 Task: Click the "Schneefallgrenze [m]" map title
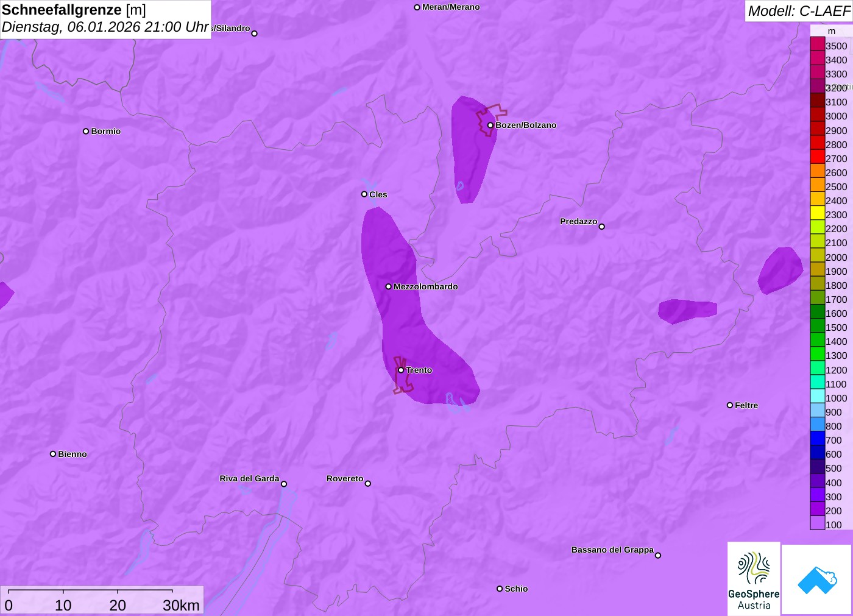point(74,10)
